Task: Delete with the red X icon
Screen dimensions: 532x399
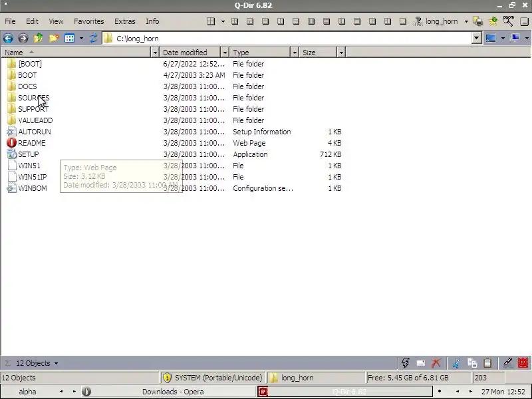Action: tap(436, 363)
